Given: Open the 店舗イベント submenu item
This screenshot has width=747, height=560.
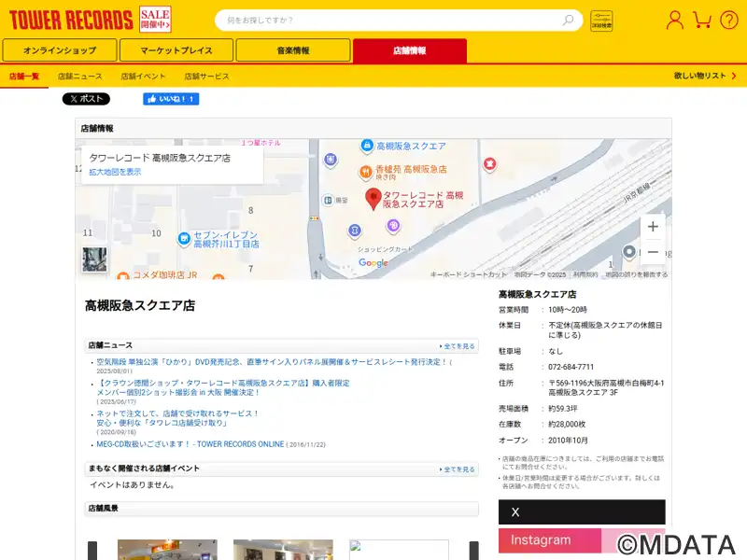Looking at the screenshot, I should click(x=143, y=77).
